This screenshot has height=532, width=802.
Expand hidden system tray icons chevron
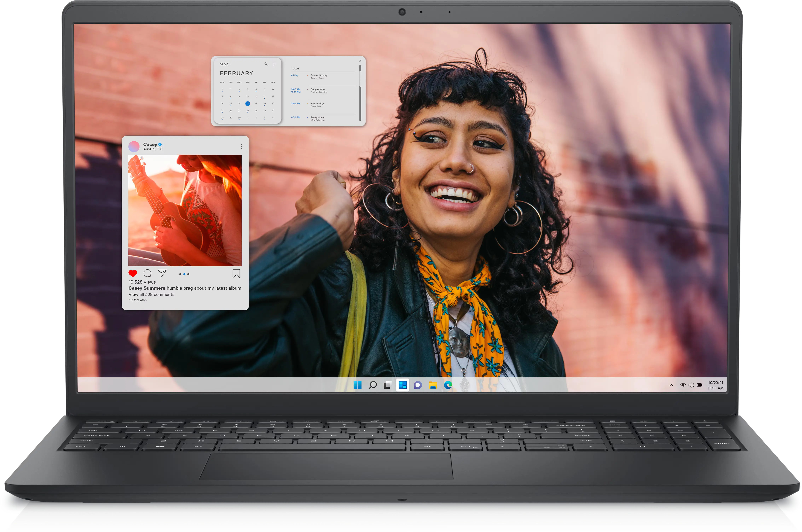click(x=671, y=385)
